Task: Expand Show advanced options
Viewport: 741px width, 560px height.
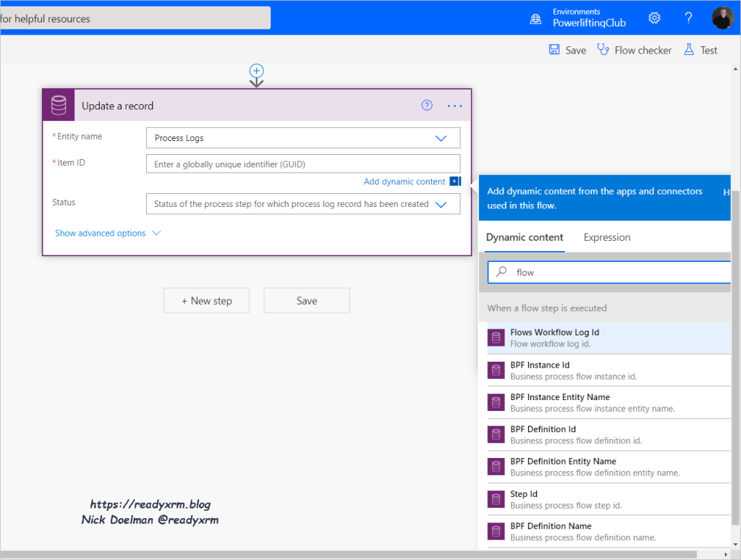Action: pyautogui.click(x=107, y=233)
